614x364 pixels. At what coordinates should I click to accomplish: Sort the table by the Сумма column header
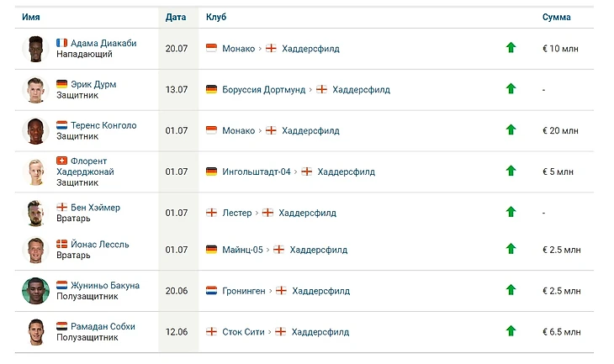pos(556,17)
